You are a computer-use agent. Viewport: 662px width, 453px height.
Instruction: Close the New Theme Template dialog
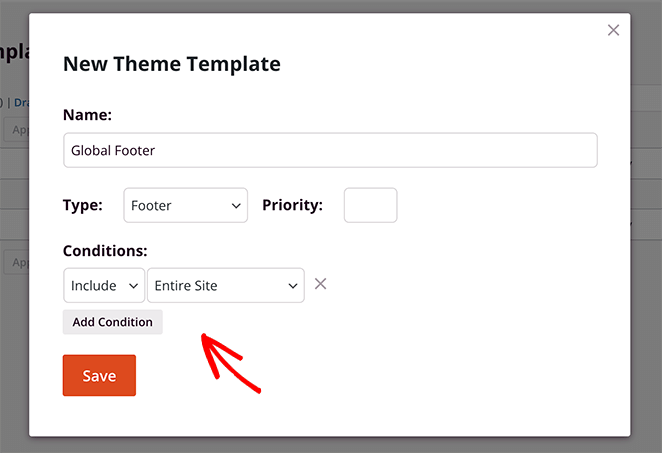coord(613,31)
